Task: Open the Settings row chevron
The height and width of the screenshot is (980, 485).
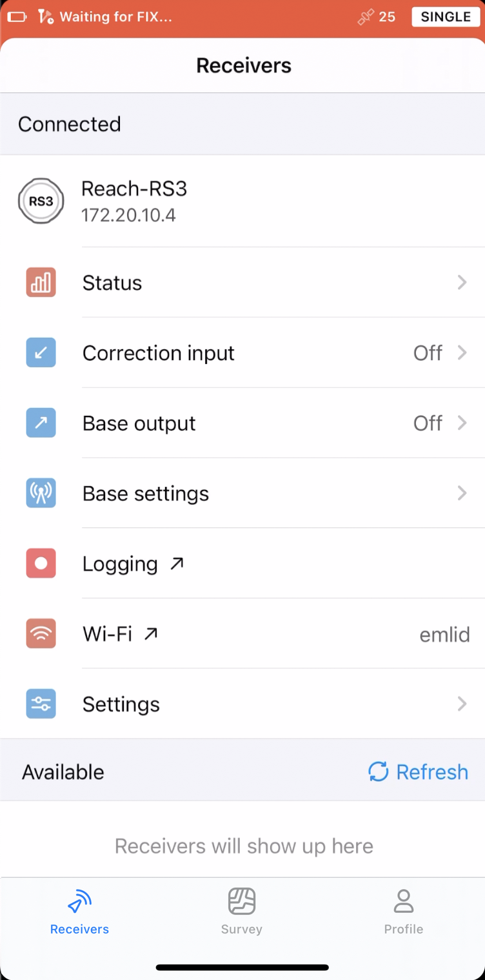Action: tap(462, 704)
